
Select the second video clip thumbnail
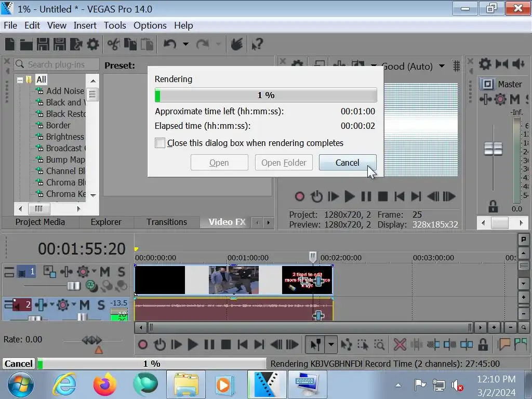coord(233,280)
